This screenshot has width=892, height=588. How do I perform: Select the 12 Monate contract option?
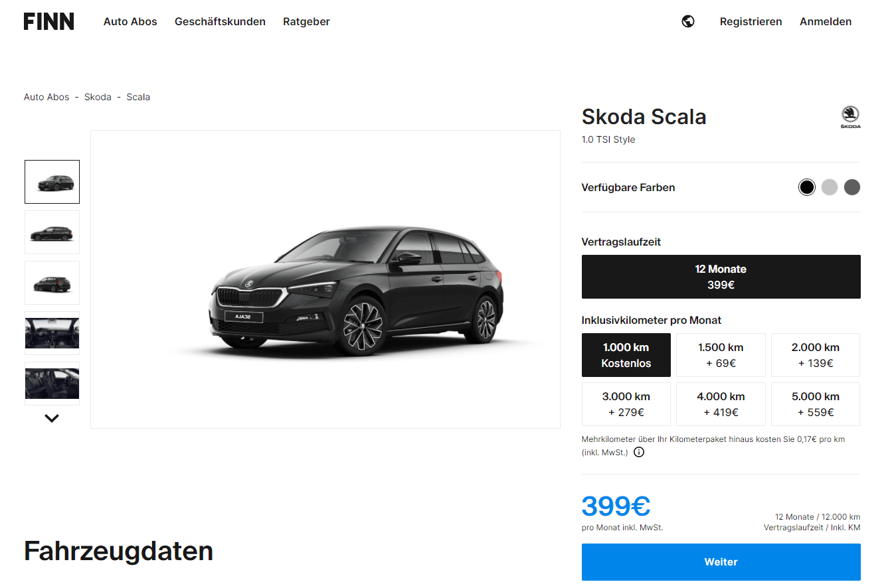click(x=721, y=277)
